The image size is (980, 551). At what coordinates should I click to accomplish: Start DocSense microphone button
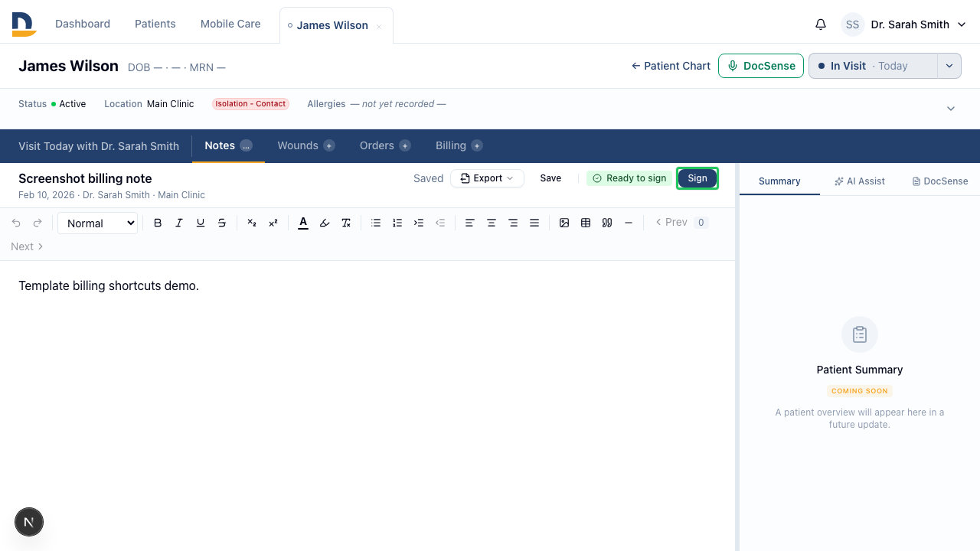click(761, 66)
